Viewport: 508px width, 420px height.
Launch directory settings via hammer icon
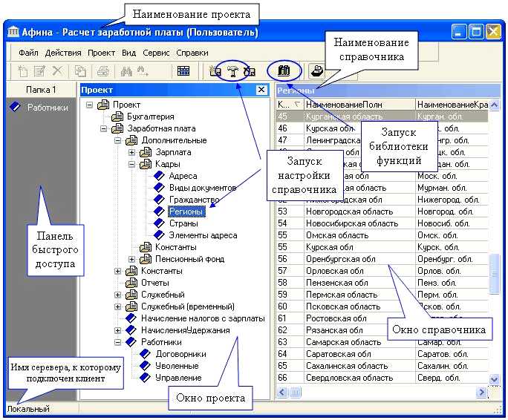[232, 71]
